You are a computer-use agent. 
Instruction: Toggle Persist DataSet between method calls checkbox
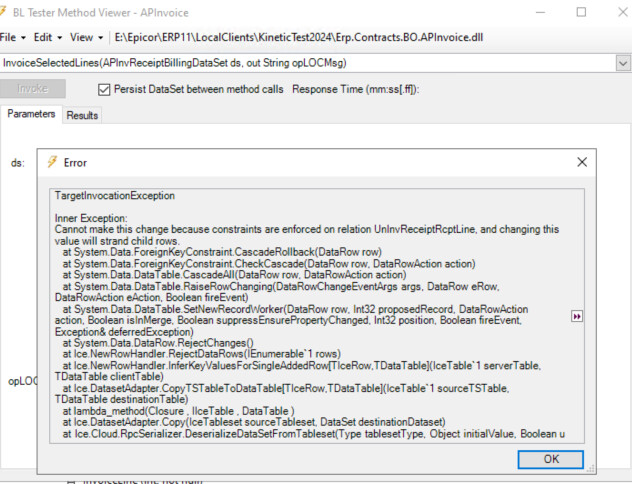[104, 89]
